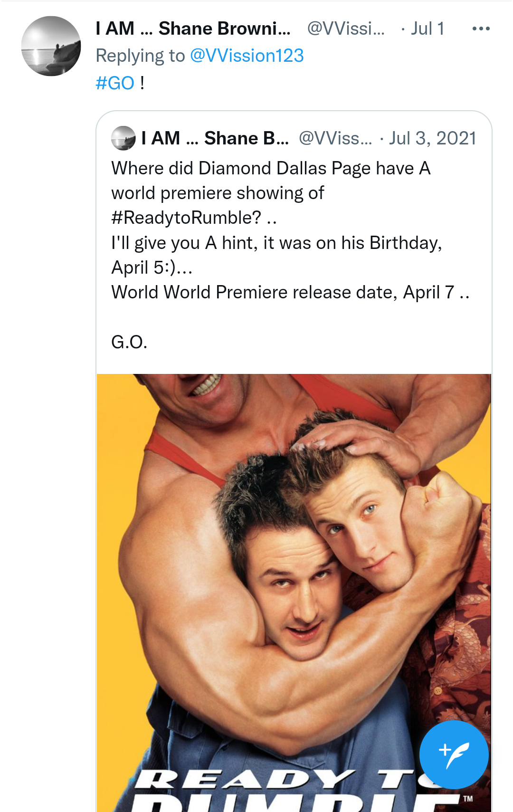Click quoted tweet author name "I AM ... Shane B..."

click(x=215, y=138)
